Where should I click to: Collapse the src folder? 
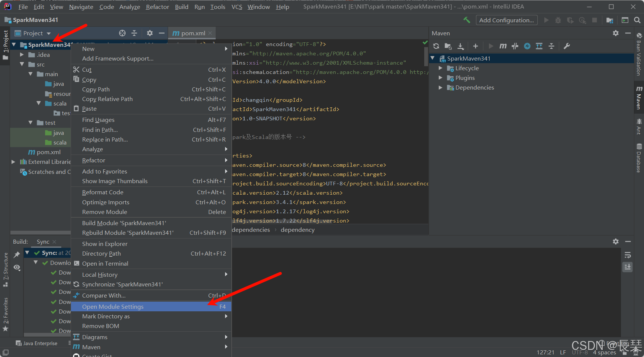pos(22,64)
